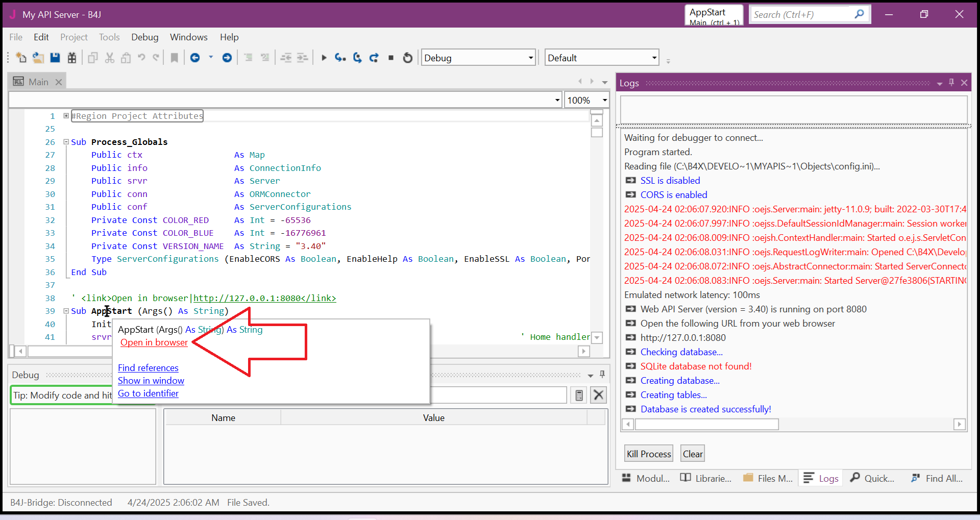Image resolution: width=980 pixels, height=520 pixels.
Task: Click the Open in browser link in popup
Action: 154,342
